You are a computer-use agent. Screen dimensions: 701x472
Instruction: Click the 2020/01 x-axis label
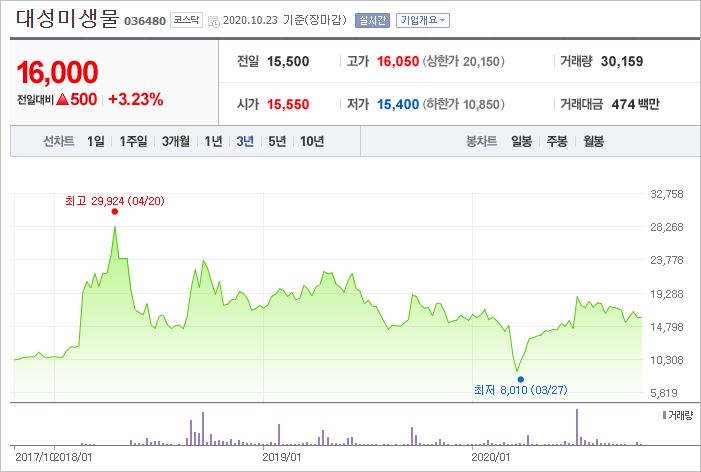pyautogui.click(x=491, y=457)
